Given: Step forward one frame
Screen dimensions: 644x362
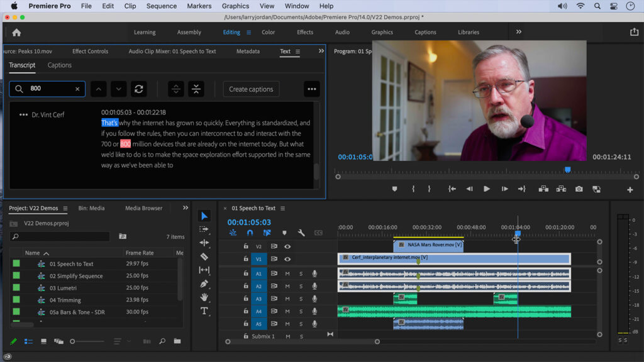Looking at the screenshot, I should 505,189.
